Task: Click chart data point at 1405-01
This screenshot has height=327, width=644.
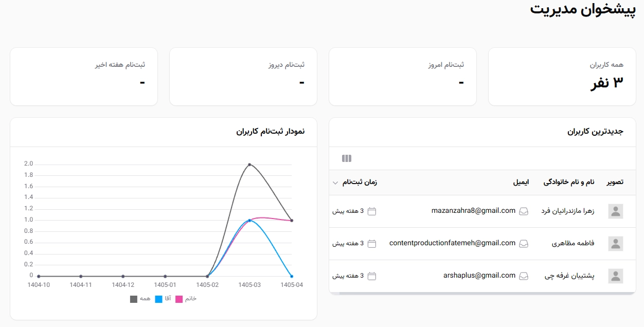Action: 165,276
